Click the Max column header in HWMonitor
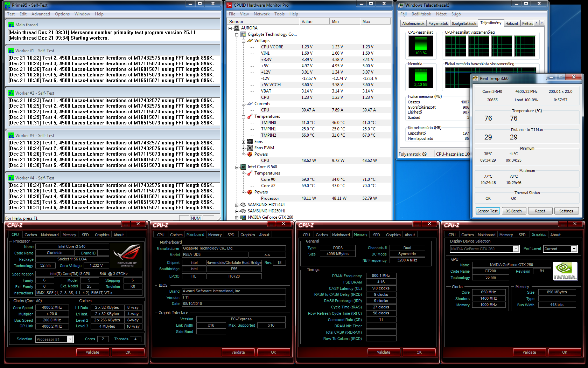 (375, 22)
